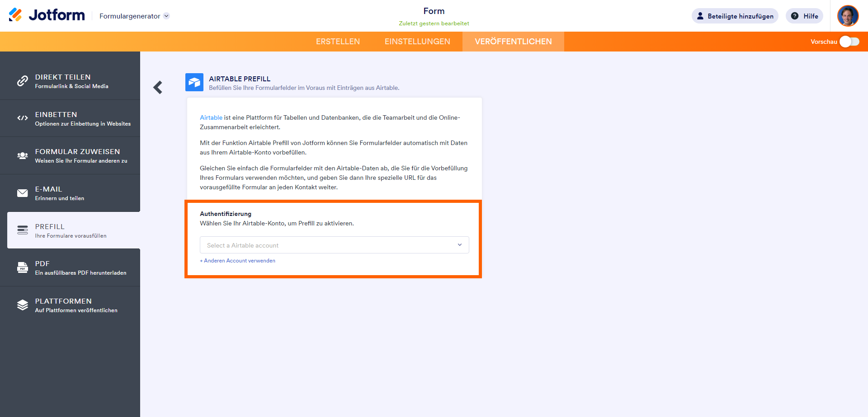Open the FORMULAR ZUWEISEN sidebar section
Viewport: 868px width, 417px height.
pyautogui.click(x=70, y=155)
